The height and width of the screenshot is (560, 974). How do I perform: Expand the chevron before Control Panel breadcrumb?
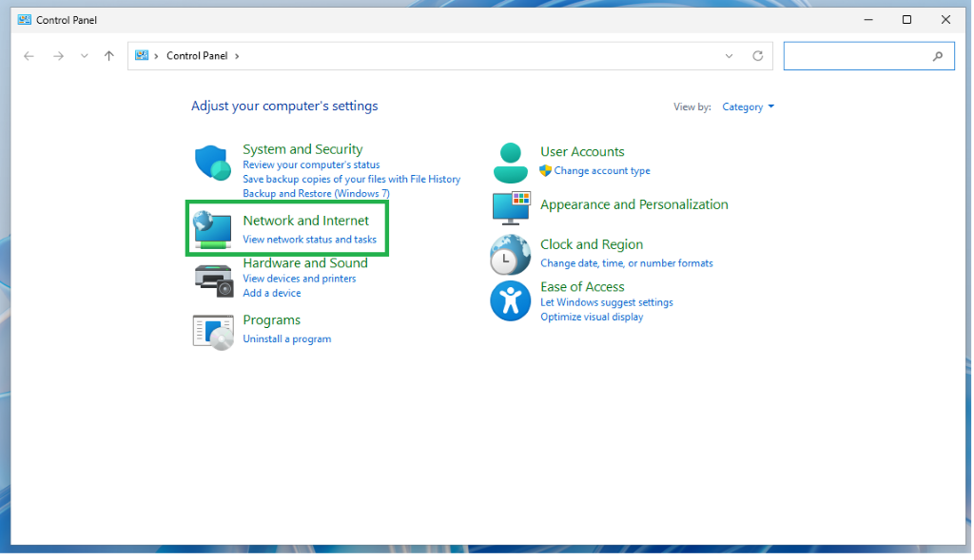157,56
